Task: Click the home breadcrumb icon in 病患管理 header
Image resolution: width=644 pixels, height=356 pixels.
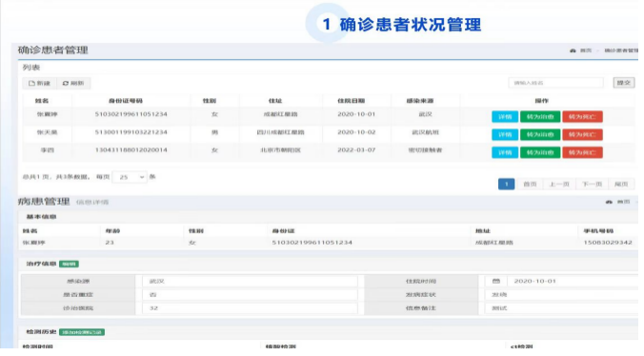Action: 609,202
